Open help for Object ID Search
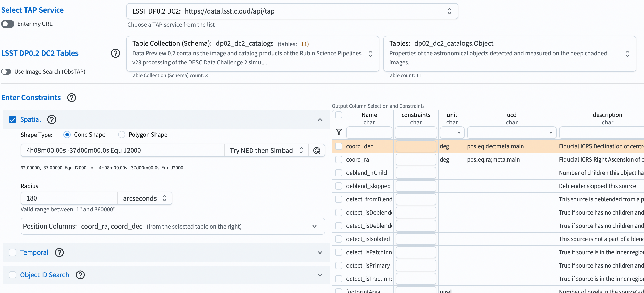644x293 pixels. (x=80, y=275)
